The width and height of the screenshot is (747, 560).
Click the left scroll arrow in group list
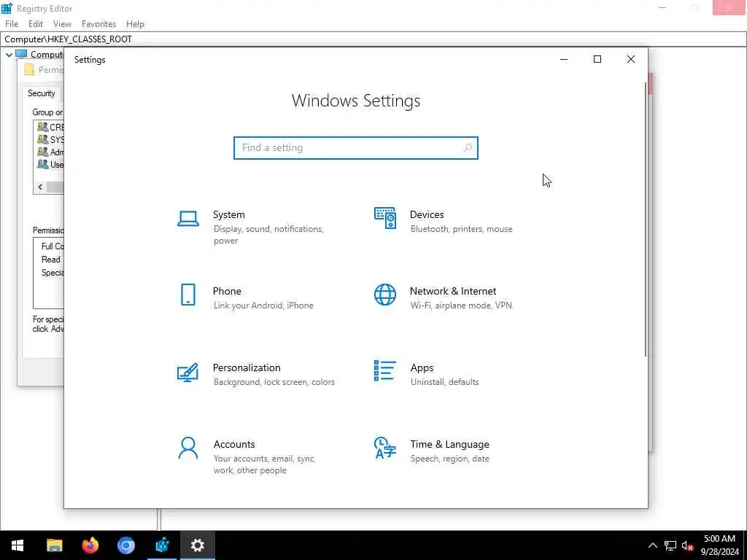click(x=41, y=187)
